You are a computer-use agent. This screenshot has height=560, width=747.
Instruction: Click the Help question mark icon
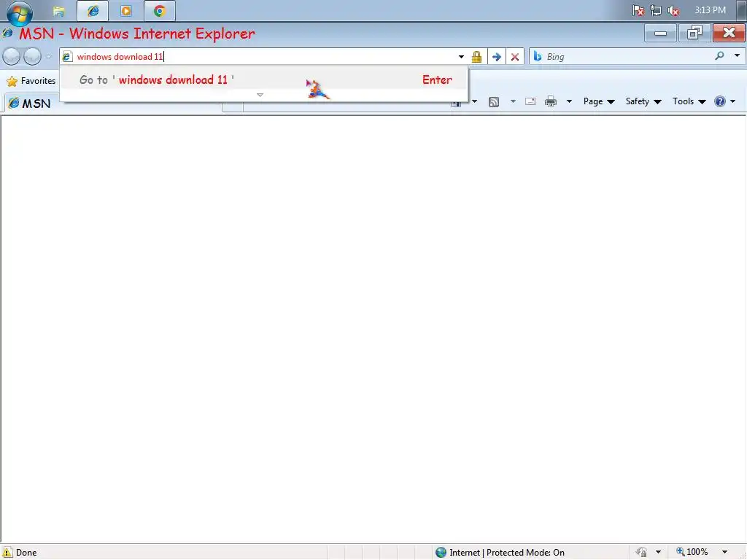(720, 101)
